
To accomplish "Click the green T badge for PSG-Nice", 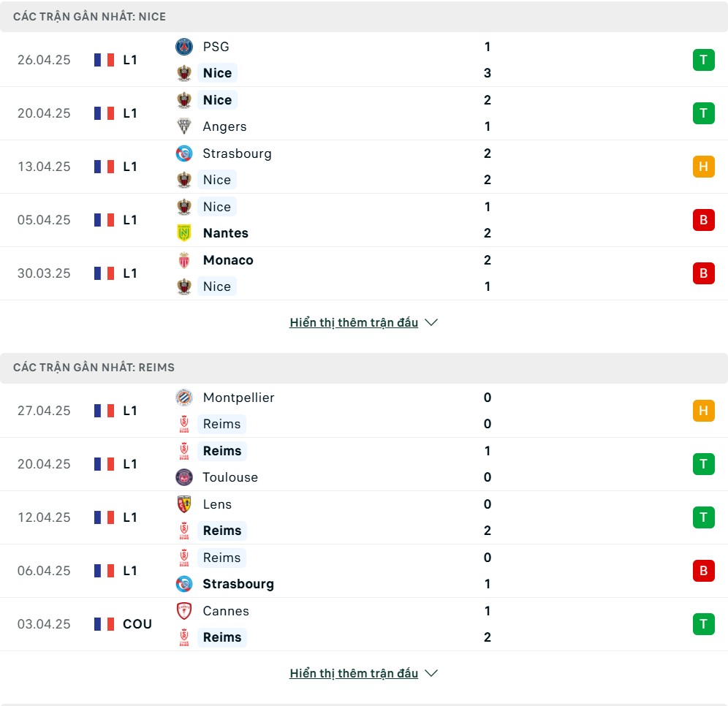I will coord(703,60).
